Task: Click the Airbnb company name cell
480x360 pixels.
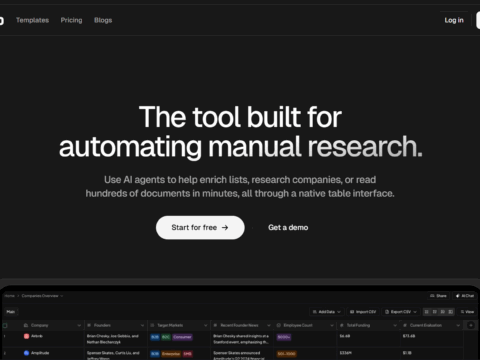Action: pyautogui.click(x=37, y=336)
